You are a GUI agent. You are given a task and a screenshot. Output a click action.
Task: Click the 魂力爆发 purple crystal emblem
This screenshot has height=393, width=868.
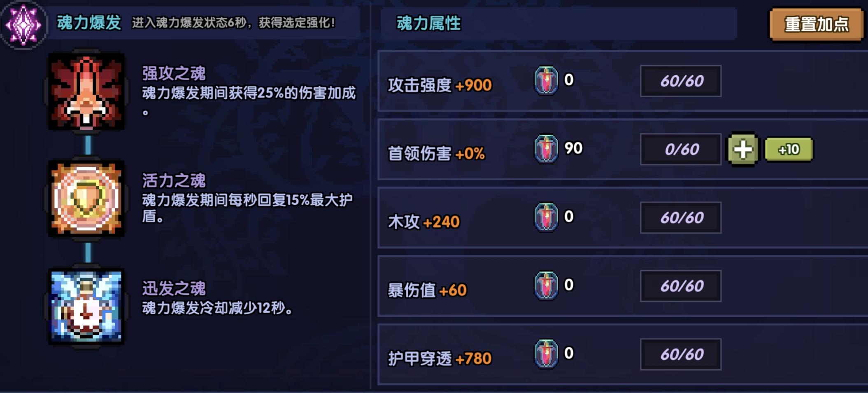coord(23,23)
